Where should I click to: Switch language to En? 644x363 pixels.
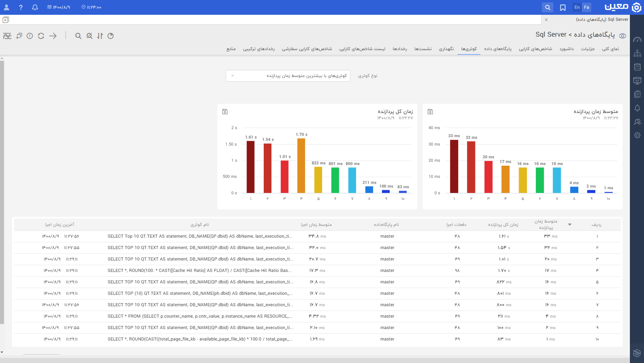click(x=577, y=7)
